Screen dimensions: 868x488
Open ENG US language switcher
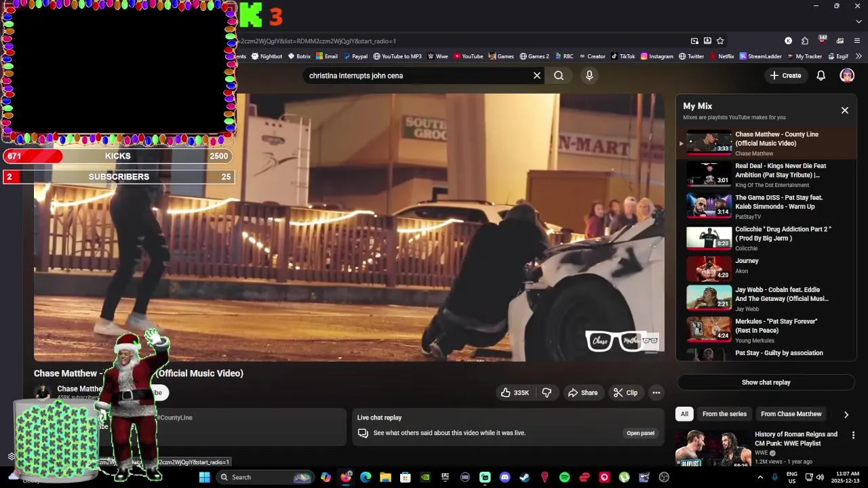[x=792, y=477]
